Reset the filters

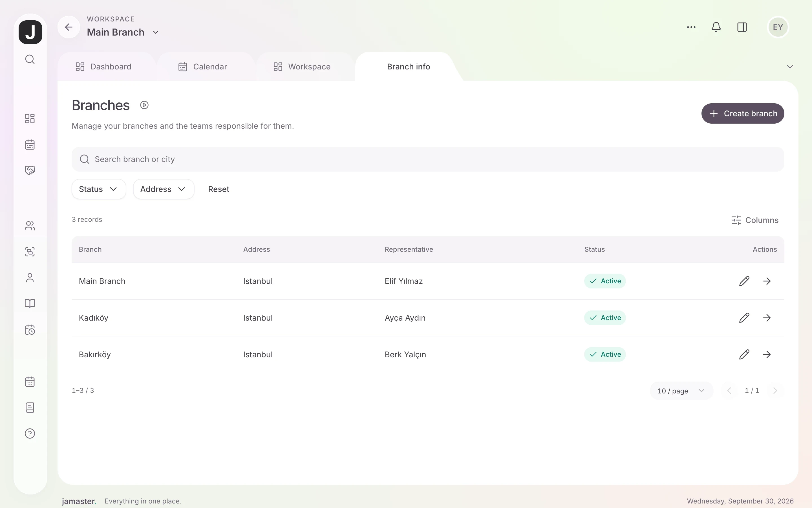tap(219, 189)
